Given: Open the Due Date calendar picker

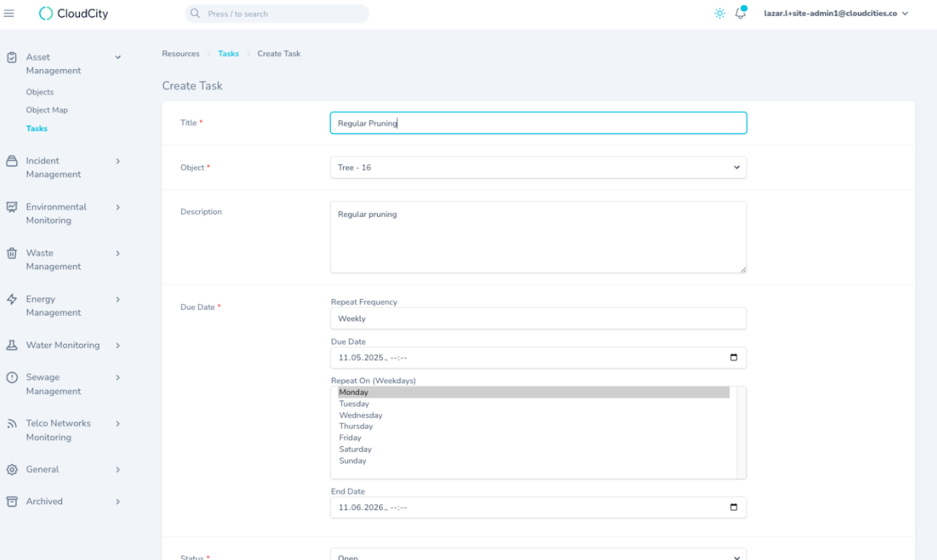Looking at the screenshot, I should pos(733,358).
